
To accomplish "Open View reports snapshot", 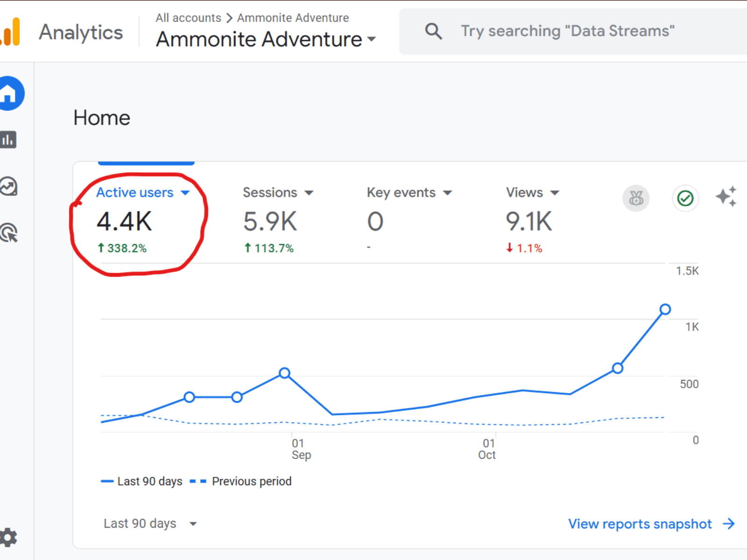I will (x=640, y=524).
